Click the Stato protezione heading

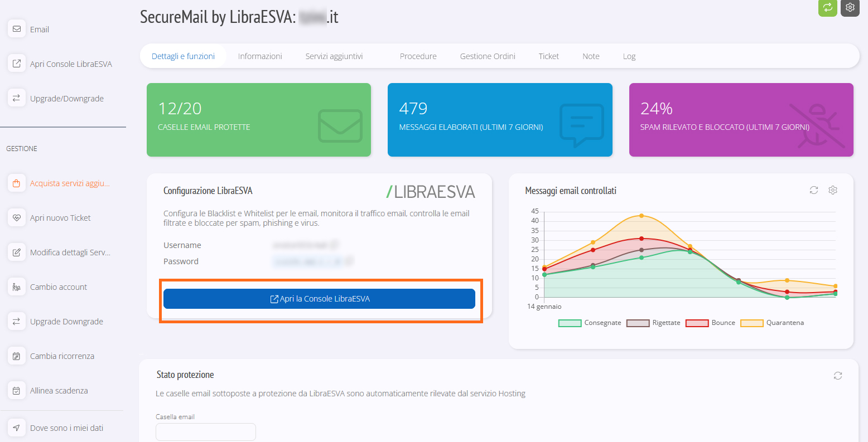pyautogui.click(x=185, y=375)
